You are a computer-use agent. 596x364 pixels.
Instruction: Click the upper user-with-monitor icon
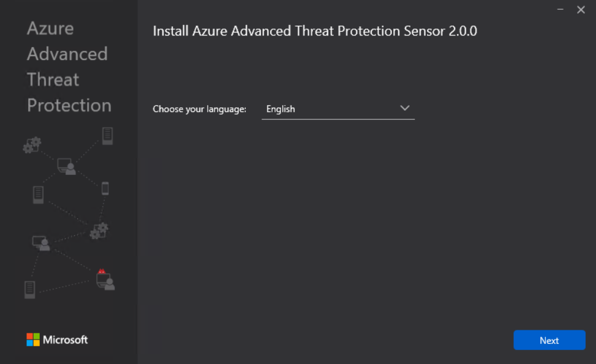click(x=67, y=166)
